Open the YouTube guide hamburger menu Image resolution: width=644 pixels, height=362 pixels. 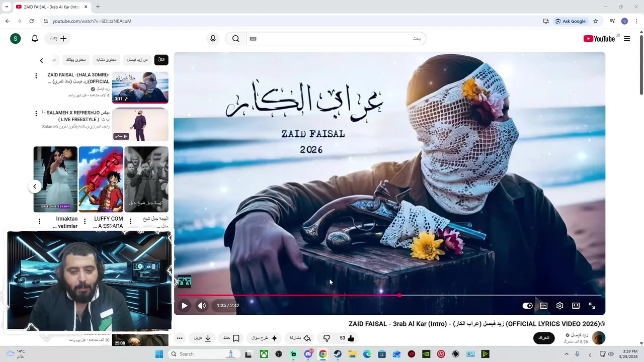[627, 39]
